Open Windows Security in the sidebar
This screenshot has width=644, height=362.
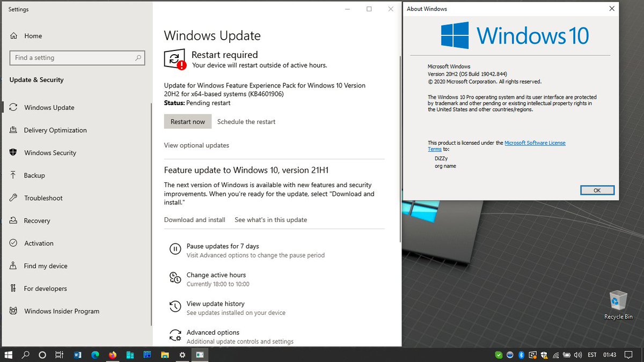tap(50, 153)
